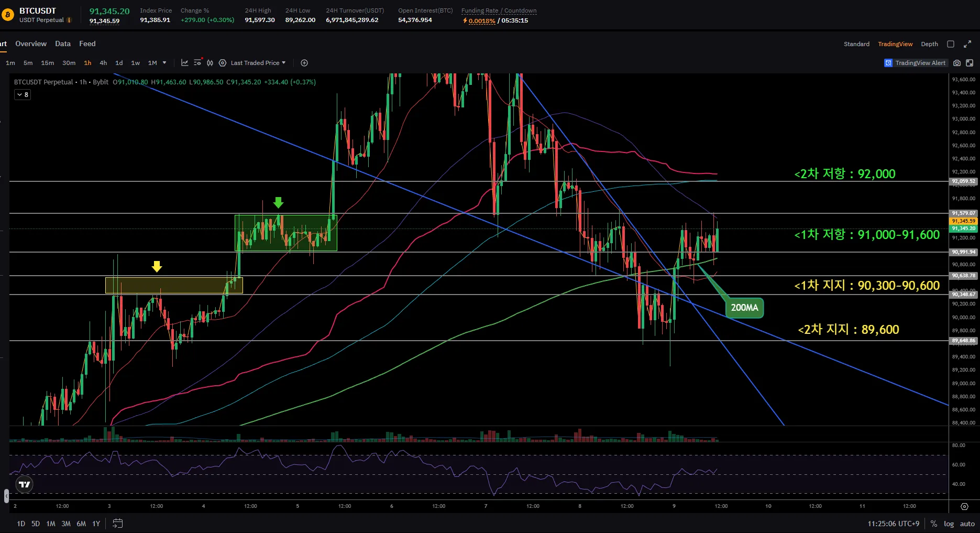Switch to the Depth chart view
This screenshot has height=533, width=980.
click(x=929, y=44)
